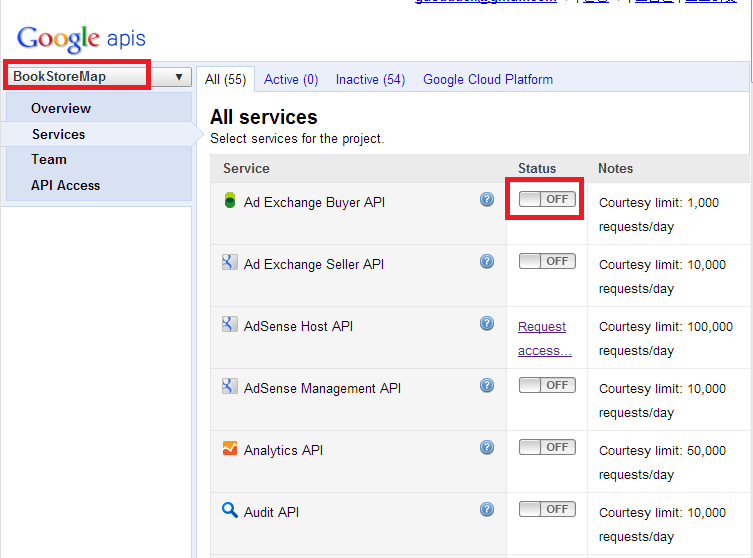The width and height of the screenshot is (753, 558).
Task: Switch on the Analytics API toggle
Action: 547,447
